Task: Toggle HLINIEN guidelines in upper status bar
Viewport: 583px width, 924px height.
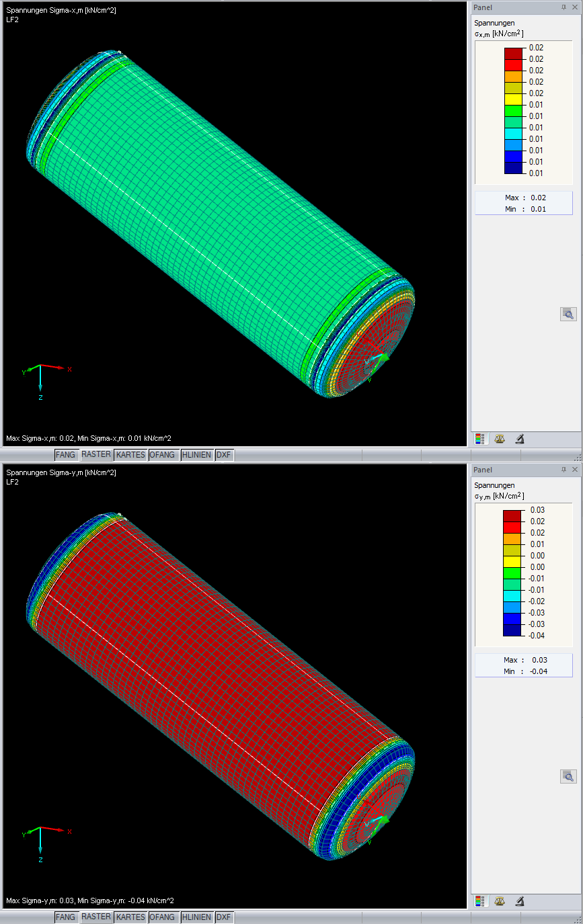Action: [197, 455]
